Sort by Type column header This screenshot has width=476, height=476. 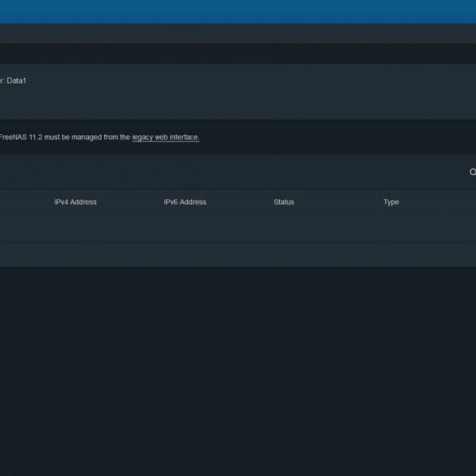391,202
